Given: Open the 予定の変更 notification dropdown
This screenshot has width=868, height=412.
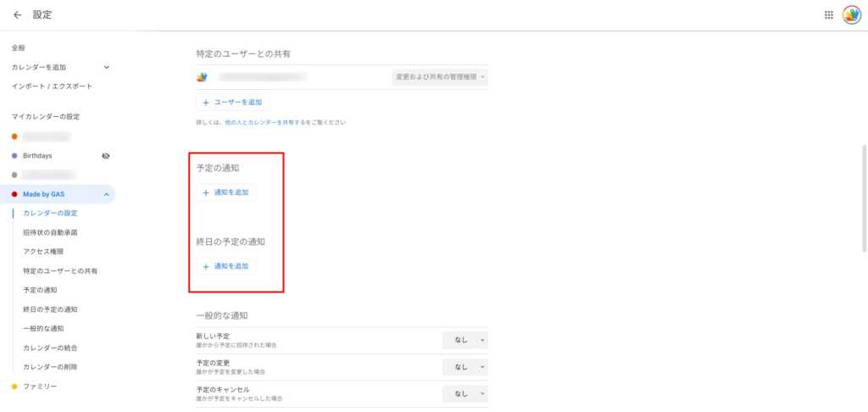Looking at the screenshot, I should 465,367.
